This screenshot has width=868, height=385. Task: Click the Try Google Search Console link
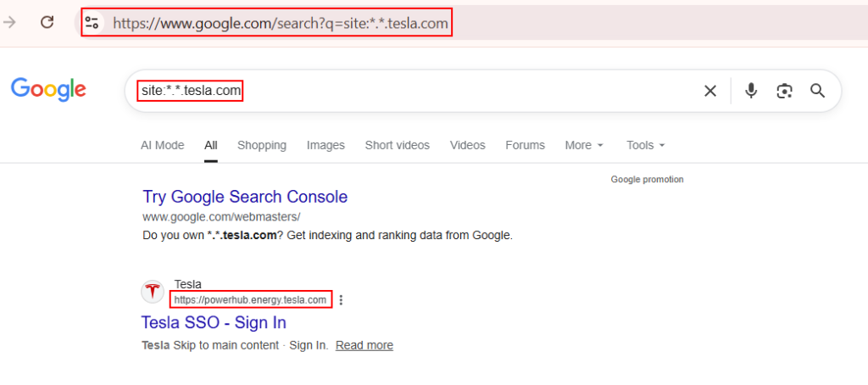[245, 197]
